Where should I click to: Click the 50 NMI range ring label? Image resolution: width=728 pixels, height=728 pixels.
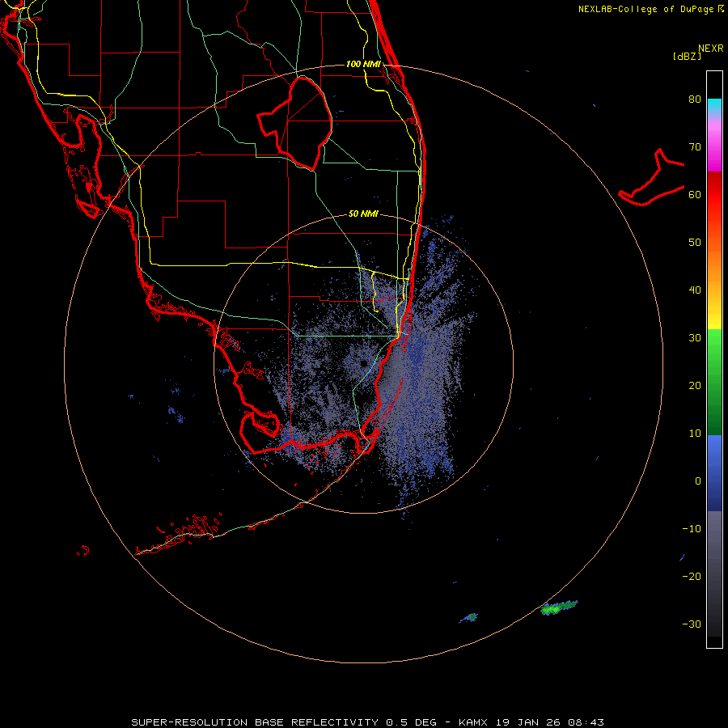(x=363, y=214)
